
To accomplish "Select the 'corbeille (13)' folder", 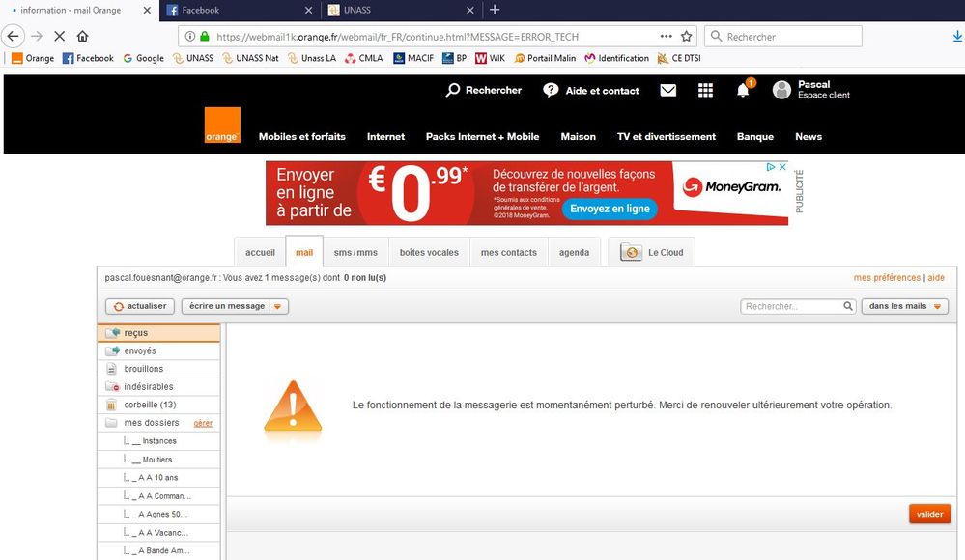I will point(150,405).
